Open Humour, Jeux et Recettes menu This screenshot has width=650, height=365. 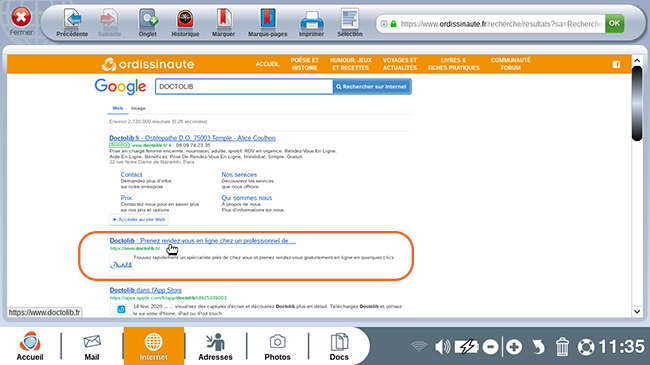click(x=351, y=64)
